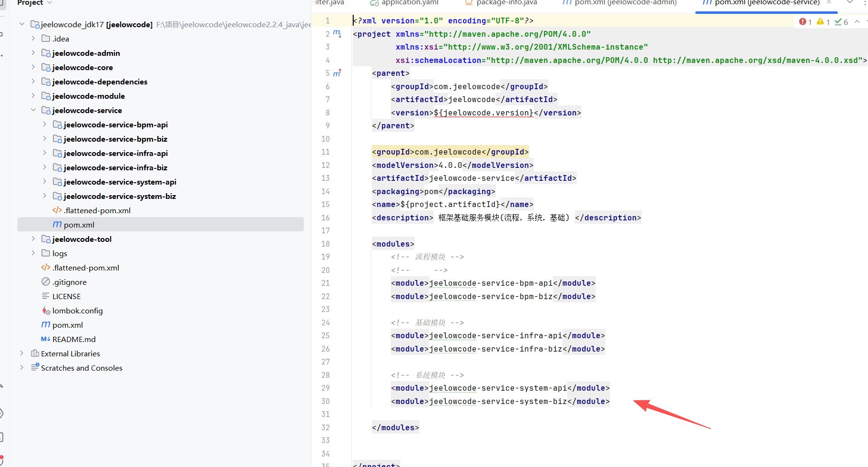Open the package-info.java tab

(506, 3)
